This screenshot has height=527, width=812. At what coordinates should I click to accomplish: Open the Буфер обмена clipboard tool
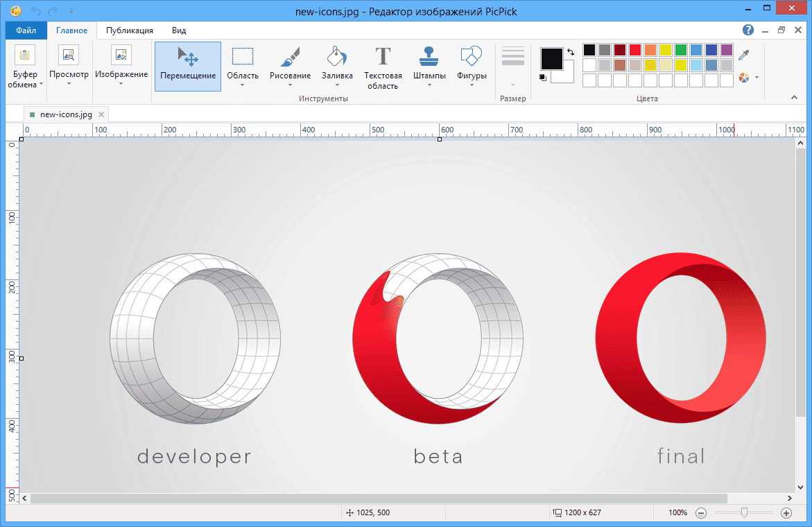click(x=25, y=67)
